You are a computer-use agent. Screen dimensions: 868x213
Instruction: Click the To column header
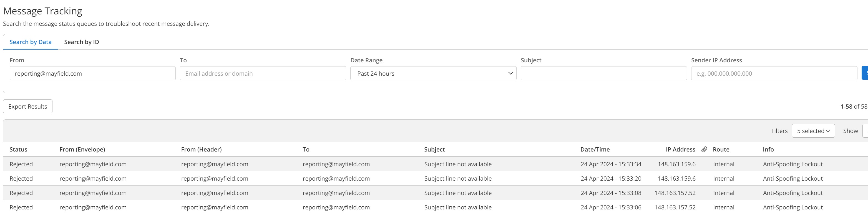(306, 149)
